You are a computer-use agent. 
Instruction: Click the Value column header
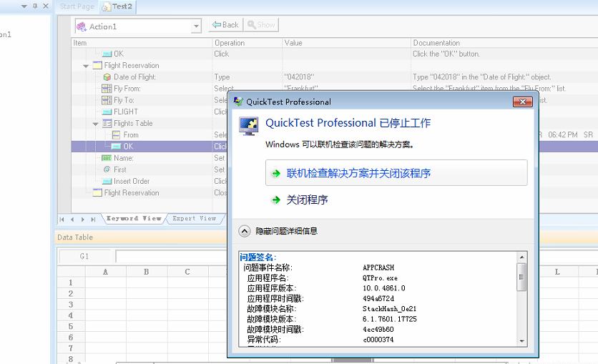(346, 43)
